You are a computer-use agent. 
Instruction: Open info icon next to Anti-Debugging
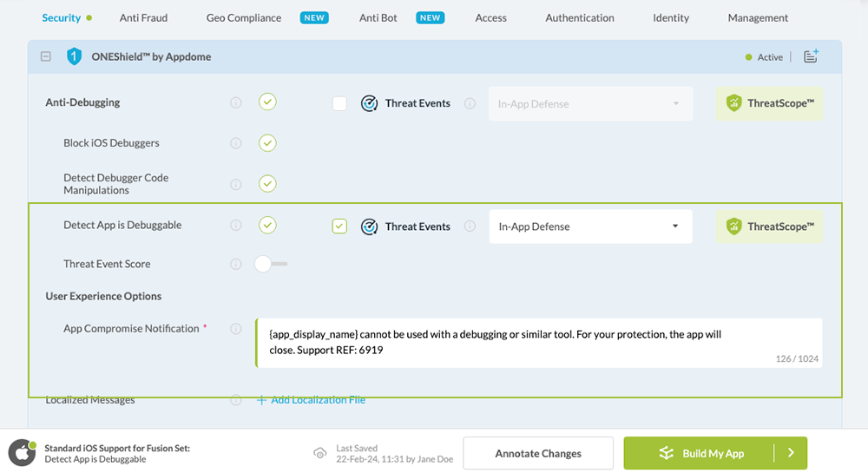[x=236, y=102]
